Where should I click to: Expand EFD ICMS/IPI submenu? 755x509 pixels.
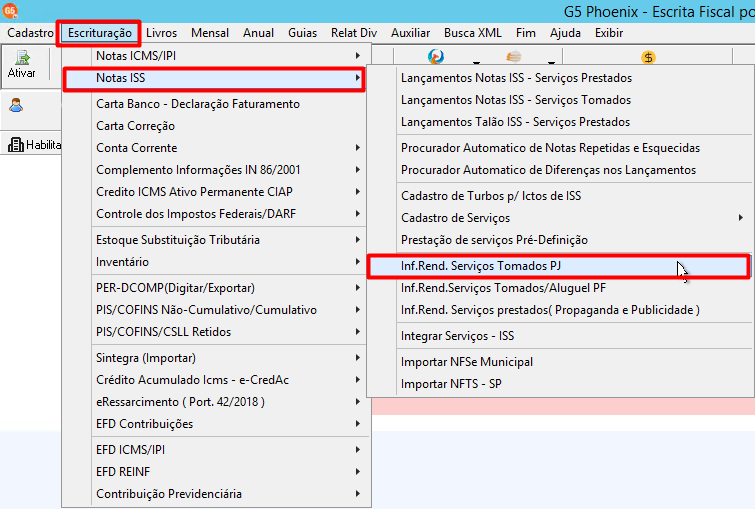pyautogui.click(x=216, y=450)
